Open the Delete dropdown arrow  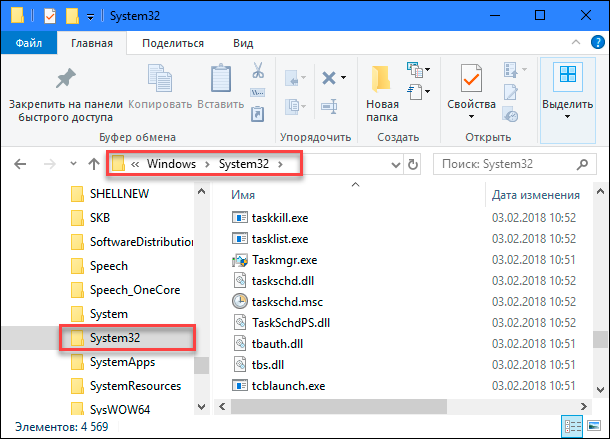click(x=344, y=78)
